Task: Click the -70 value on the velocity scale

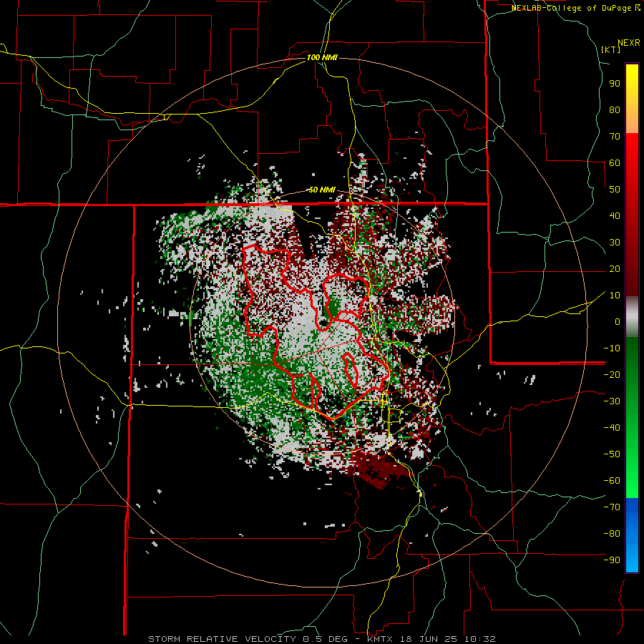Action: point(612,507)
